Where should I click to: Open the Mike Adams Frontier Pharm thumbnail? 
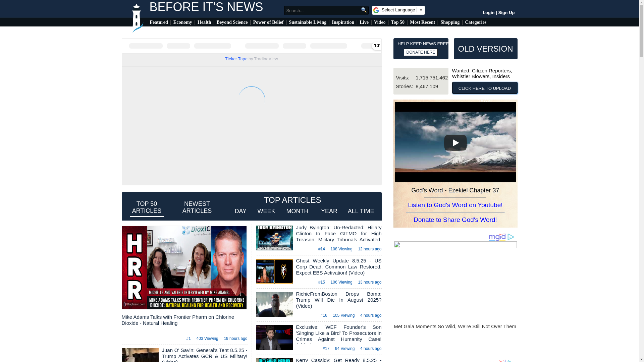pos(184,267)
